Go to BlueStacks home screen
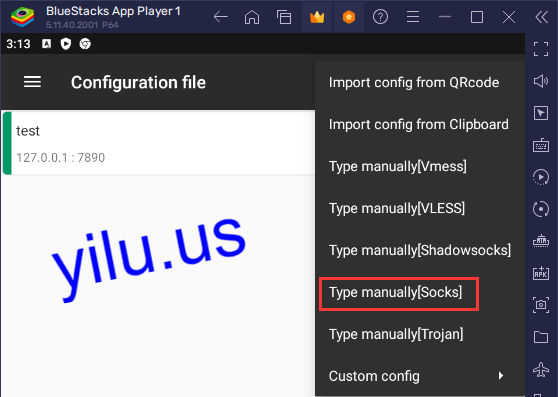This screenshot has height=397, width=558. coord(252,17)
